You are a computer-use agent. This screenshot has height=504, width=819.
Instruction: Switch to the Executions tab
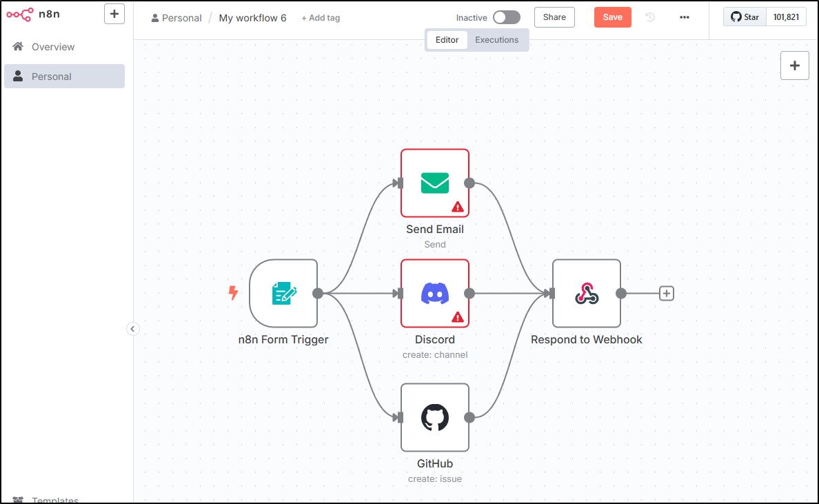point(497,40)
